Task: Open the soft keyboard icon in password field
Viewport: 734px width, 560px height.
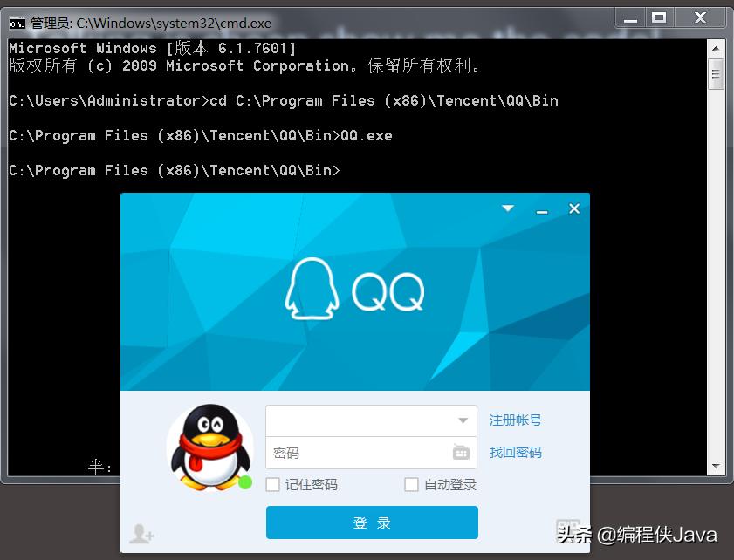Action: click(461, 453)
